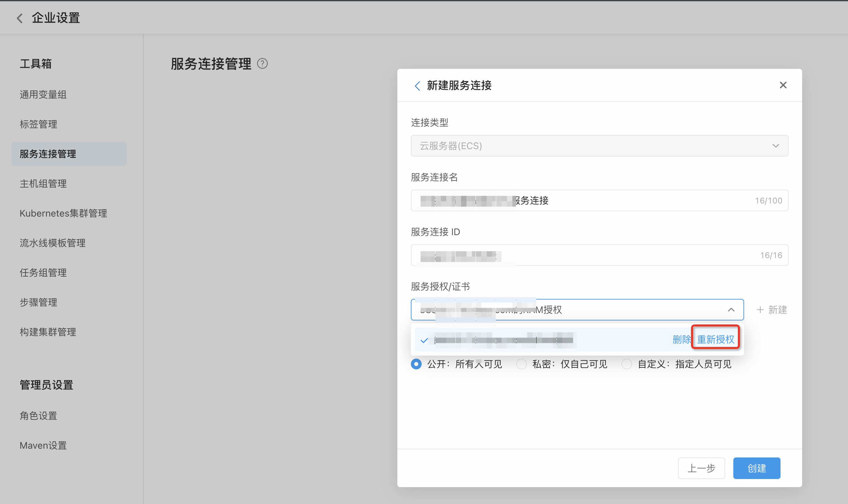This screenshot has width=848, height=504.
Task: Open 角色设置 under 管理员设置
Action: point(38,416)
